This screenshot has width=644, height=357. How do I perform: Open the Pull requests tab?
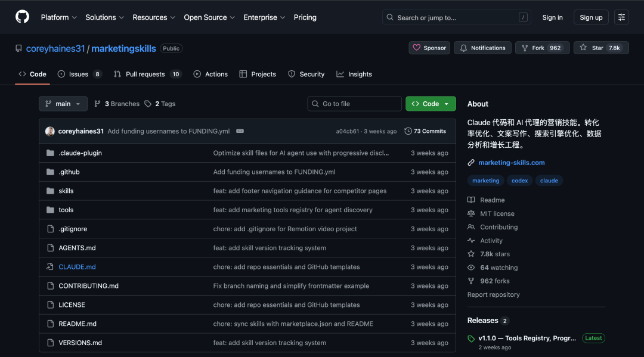pos(141,74)
